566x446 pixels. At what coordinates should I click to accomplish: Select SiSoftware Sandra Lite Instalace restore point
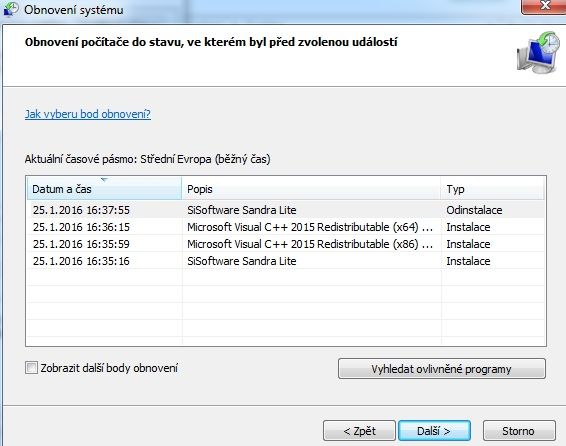click(x=286, y=261)
